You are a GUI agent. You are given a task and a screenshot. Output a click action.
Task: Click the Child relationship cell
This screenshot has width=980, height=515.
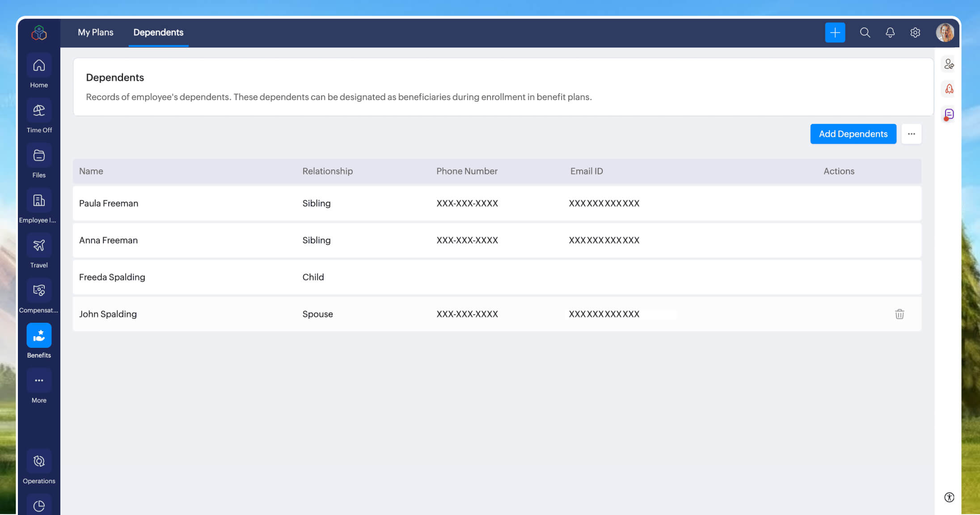pyautogui.click(x=313, y=277)
